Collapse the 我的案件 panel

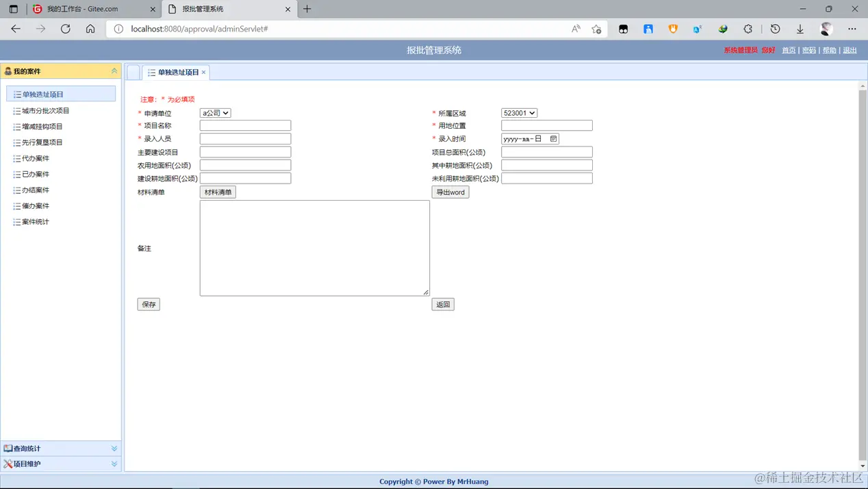(x=114, y=71)
